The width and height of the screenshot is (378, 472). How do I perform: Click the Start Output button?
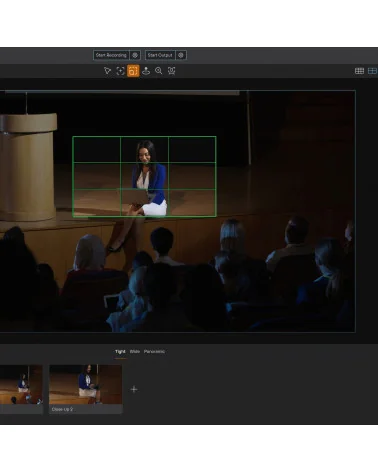click(x=160, y=55)
